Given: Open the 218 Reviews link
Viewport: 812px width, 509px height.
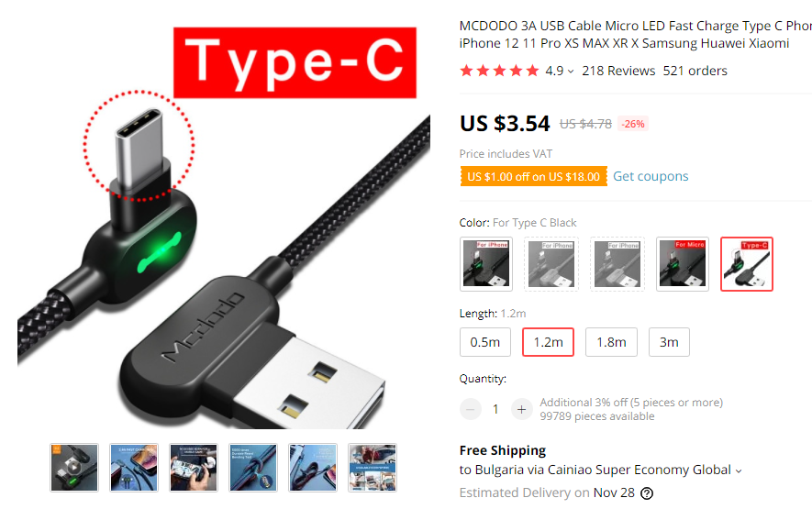Looking at the screenshot, I should [618, 71].
